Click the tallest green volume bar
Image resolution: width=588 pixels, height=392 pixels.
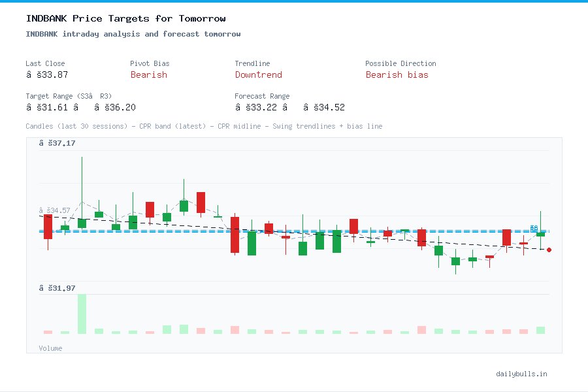point(82,314)
